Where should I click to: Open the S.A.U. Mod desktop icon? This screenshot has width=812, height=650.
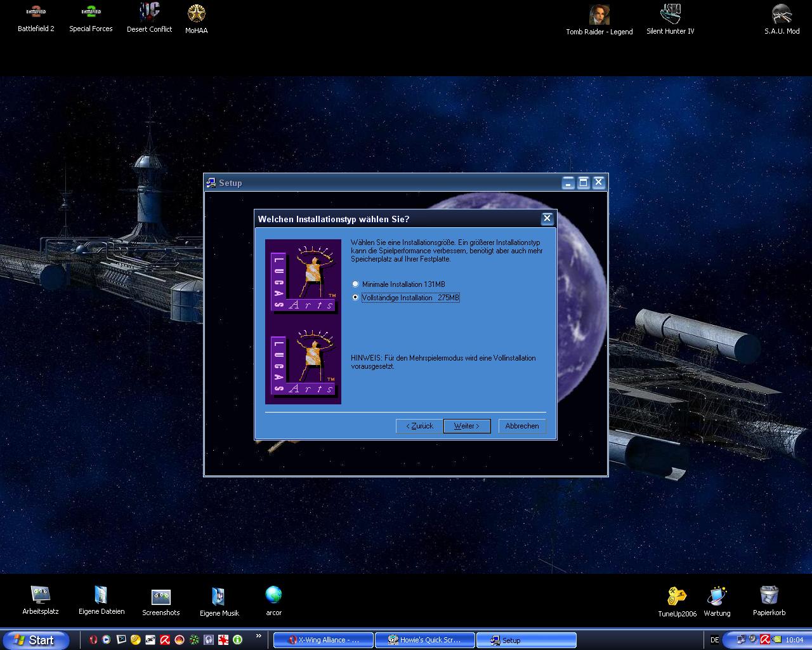click(782, 20)
